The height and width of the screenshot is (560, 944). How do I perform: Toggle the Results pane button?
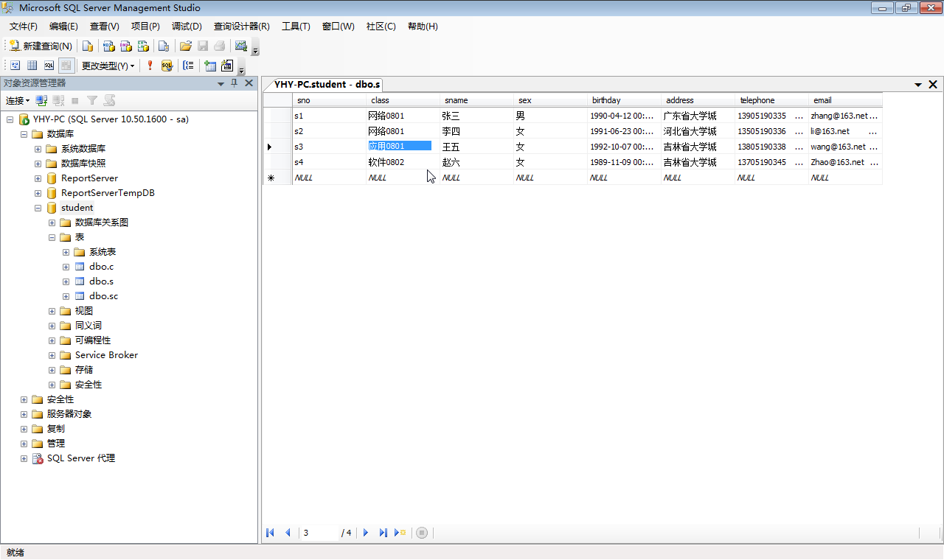tap(66, 66)
